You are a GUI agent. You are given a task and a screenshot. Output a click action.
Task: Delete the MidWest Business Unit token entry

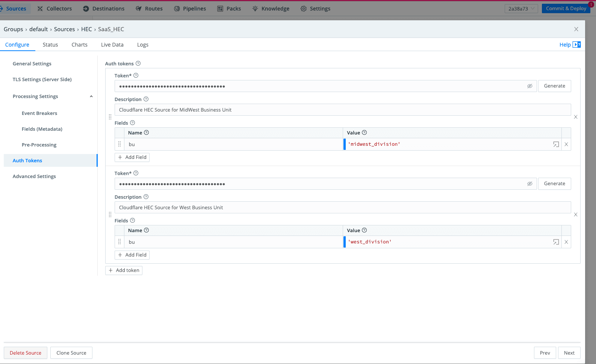tap(576, 117)
